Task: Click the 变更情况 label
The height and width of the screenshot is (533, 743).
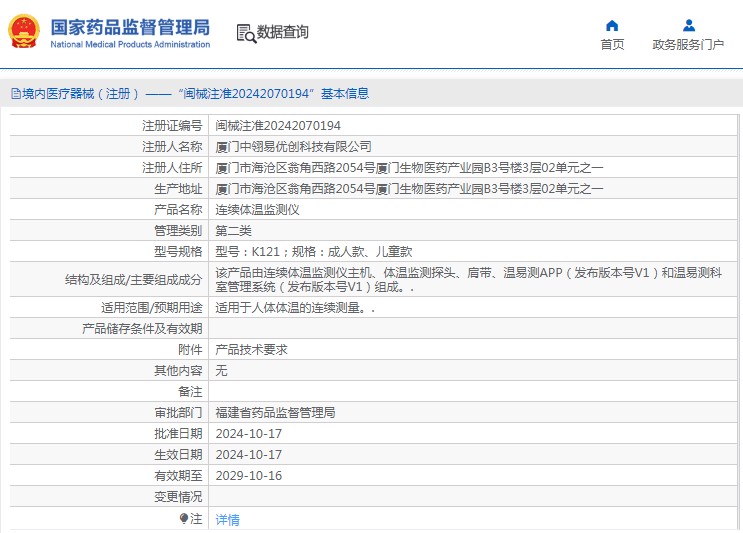Action: tap(178, 497)
